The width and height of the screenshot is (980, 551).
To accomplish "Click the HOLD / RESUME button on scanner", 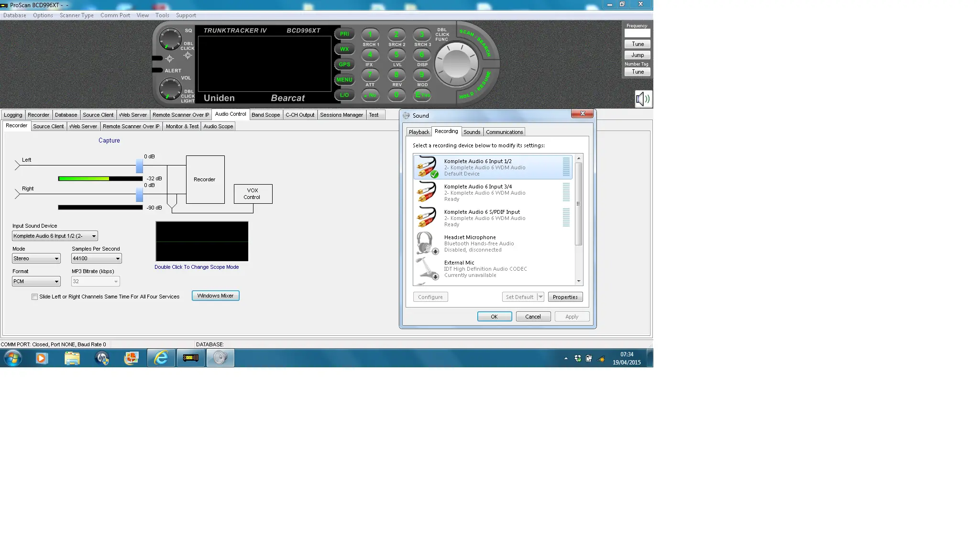I will point(475,87).
